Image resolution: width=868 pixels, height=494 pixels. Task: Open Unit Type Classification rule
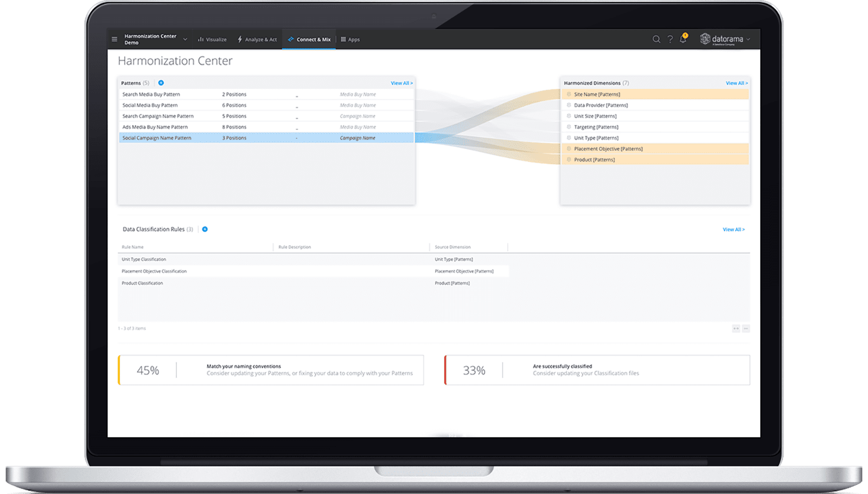point(144,259)
